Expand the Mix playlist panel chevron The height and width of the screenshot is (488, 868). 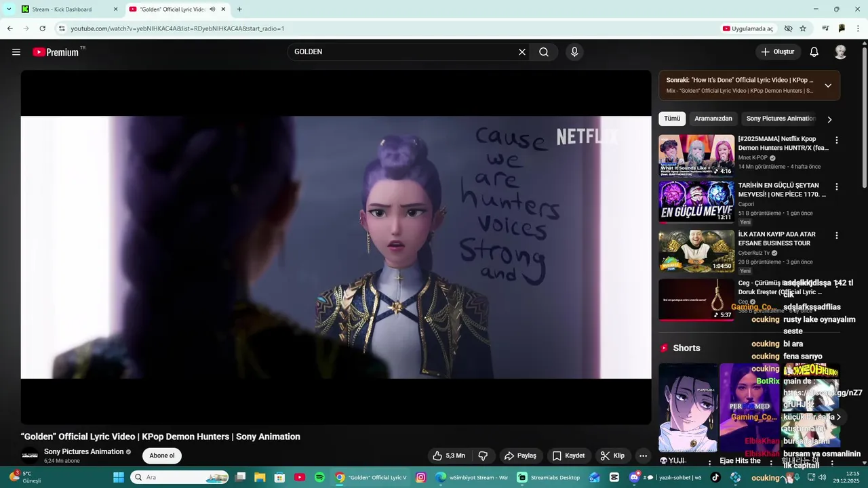click(828, 85)
